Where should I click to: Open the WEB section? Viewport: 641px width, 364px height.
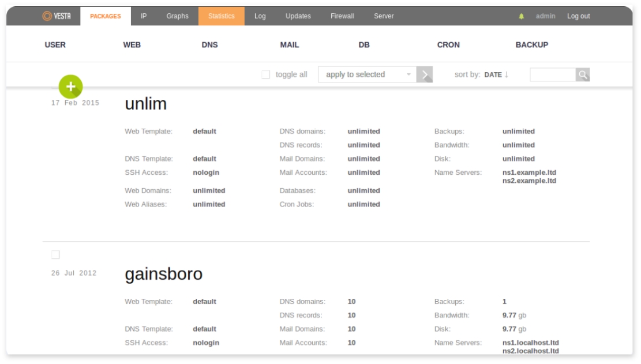[x=132, y=45]
